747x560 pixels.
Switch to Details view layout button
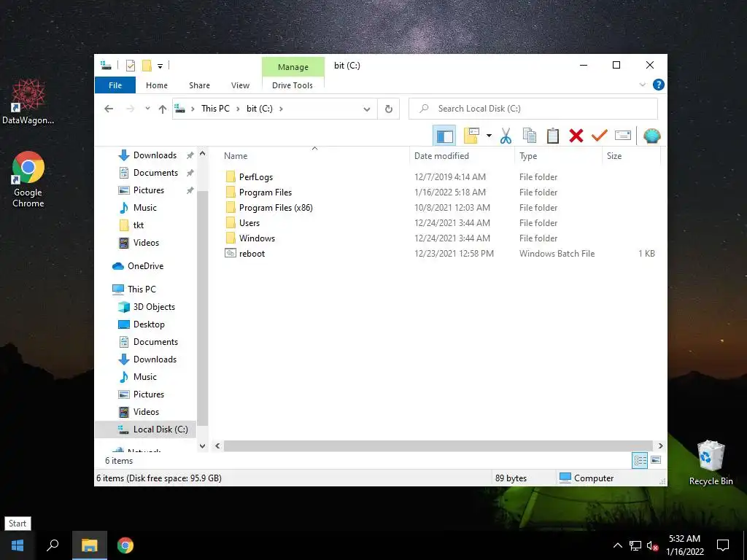point(640,460)
